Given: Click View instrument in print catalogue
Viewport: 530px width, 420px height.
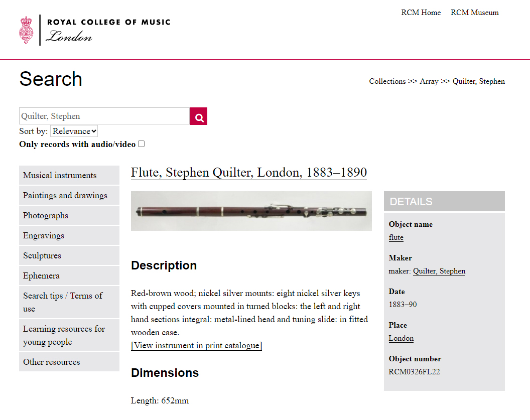Looking at the screenshot, I should [196, 345].
